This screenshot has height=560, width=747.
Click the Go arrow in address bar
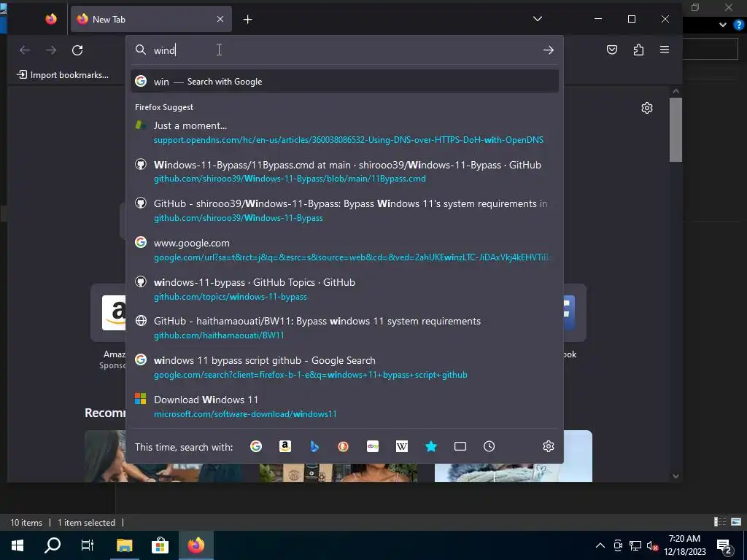[x=549, y=50]
